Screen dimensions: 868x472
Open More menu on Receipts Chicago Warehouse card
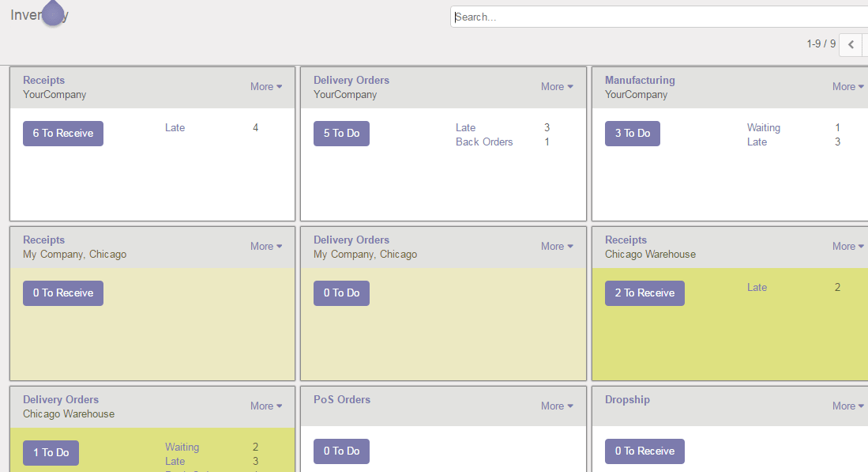pos(848,246)
